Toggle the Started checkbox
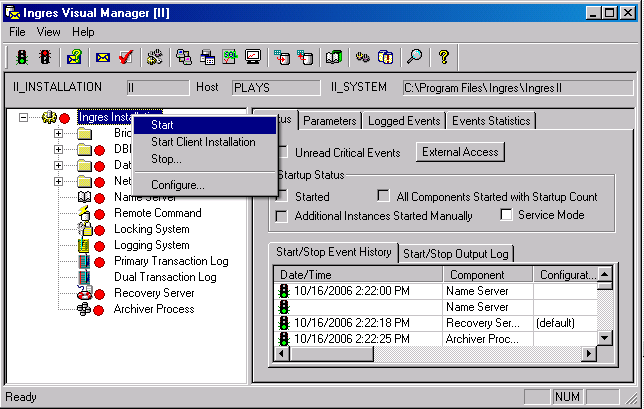Image resolution: width=644 pixels, height=409 pixels. coord(281,195)
